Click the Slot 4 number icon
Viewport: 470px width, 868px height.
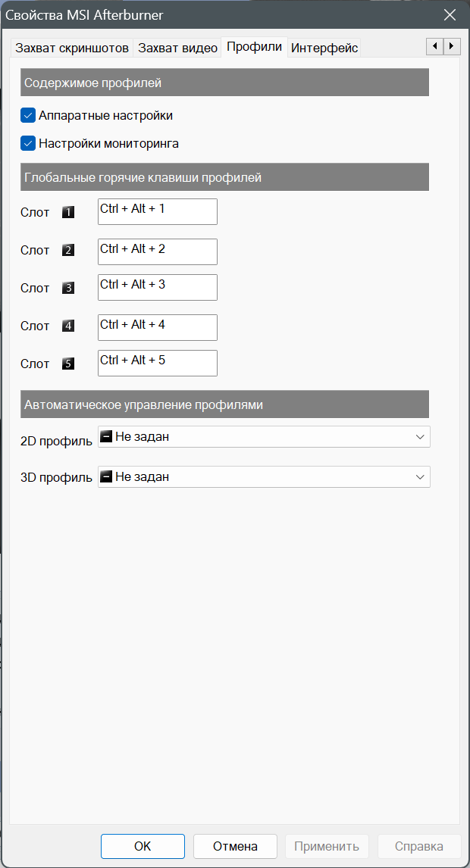pos(68,326)
